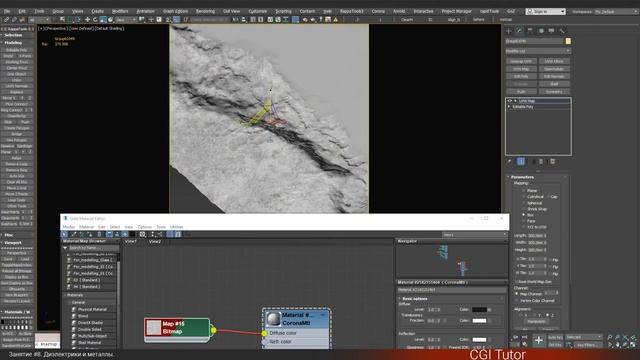The height and width of the screenshot is (360, 640).
Task: Open Rendering menu in main menu bar
Action: [205, 11]
